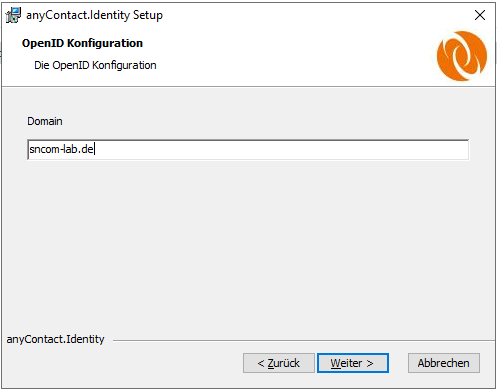The height and width of the screenshot is (390, 497).
Task: Click the footer separator line beside anyContact.Identity
Action: coord(303,341)
